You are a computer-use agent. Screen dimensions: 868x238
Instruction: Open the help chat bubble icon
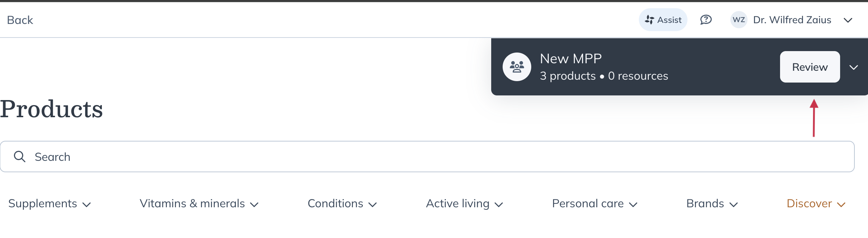(x=706, y=20)
